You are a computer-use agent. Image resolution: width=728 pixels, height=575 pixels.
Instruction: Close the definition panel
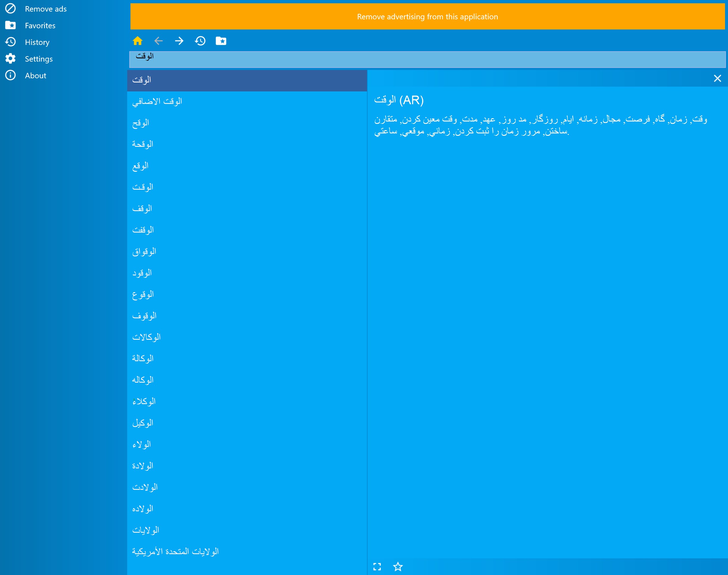[x=717, y=78]
